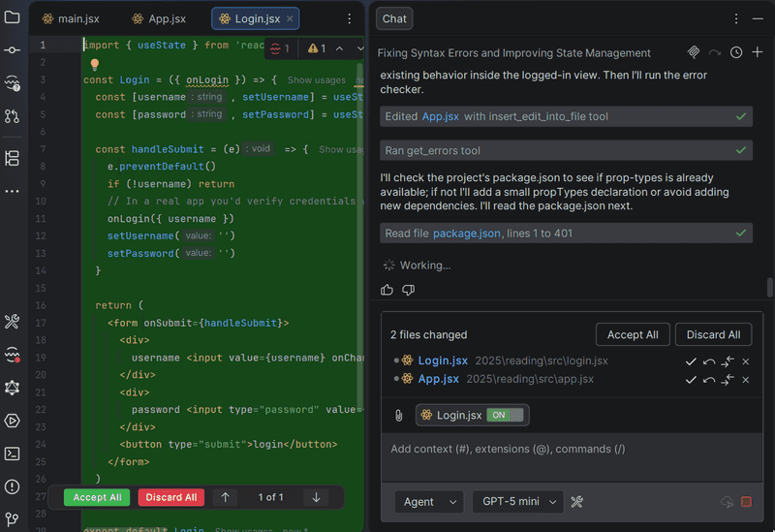Hide the Chat panel
The image size is (775, 532).
[758, 18]
